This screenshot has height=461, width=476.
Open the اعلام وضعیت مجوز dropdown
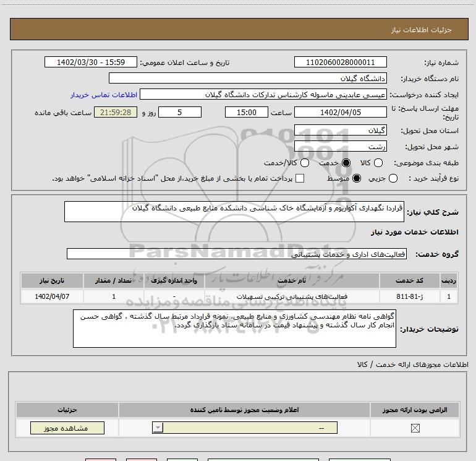[245, 428]
